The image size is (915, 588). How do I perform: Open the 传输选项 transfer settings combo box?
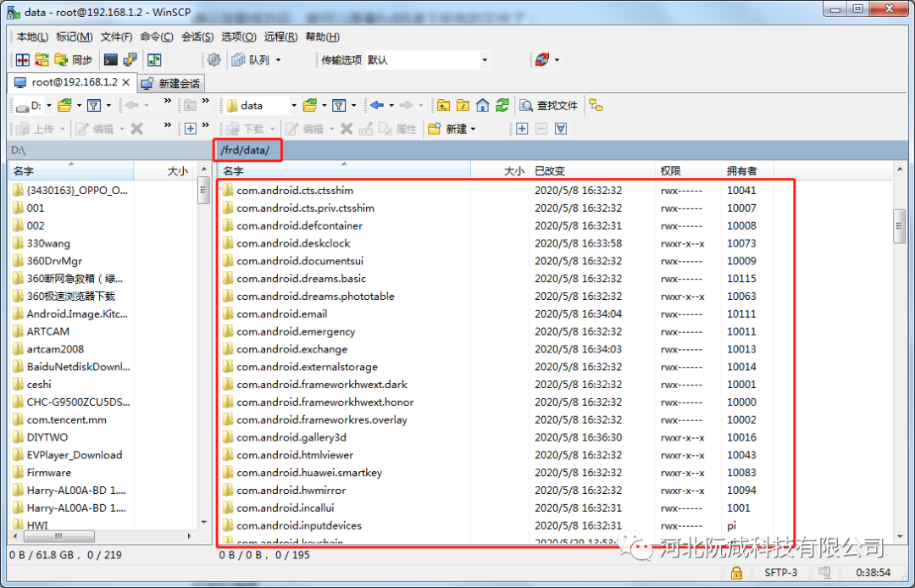[428, 59]
